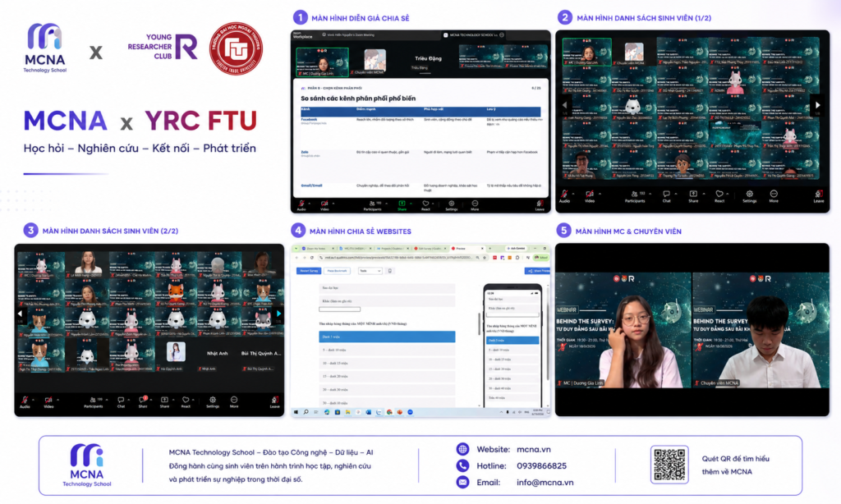Go to previous gallery page in screen 2

564,105
